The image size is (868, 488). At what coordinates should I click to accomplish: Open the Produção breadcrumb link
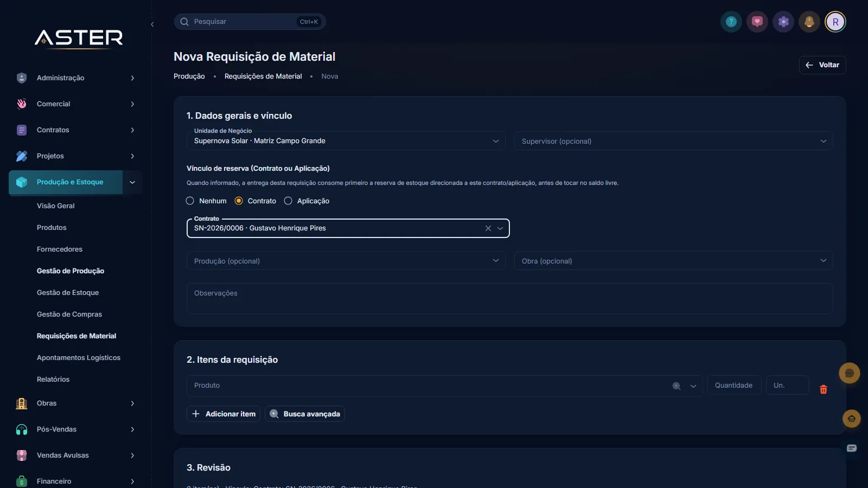pyautogui.click(x=189, y=76)
